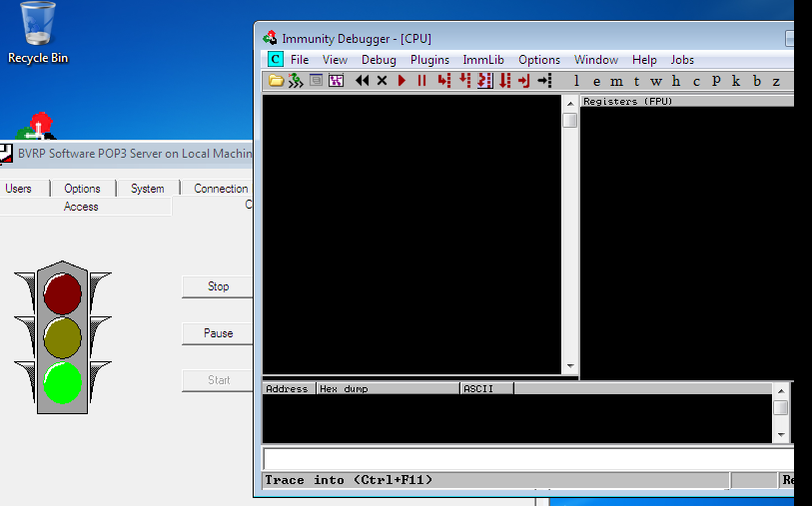Click the Registers (FPU) pane header
812x506 pixels.
point(687,102)
